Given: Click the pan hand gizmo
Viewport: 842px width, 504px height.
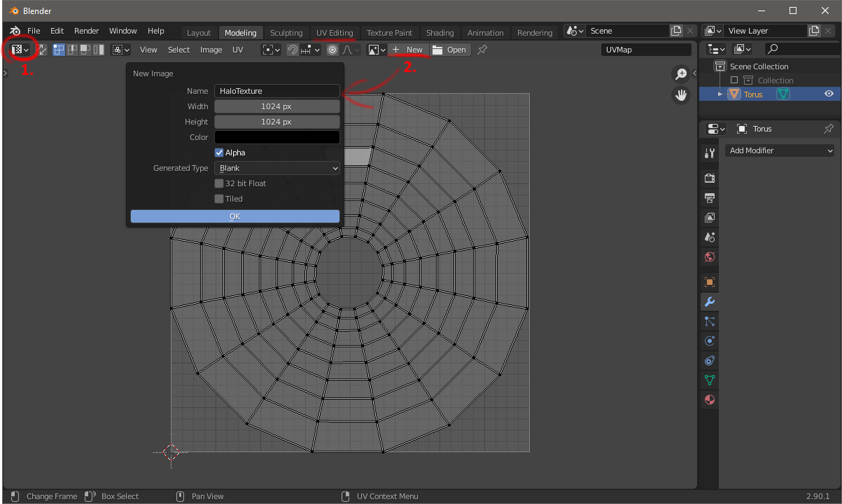Looking at the screenshot, I should (x=681, y=95).
